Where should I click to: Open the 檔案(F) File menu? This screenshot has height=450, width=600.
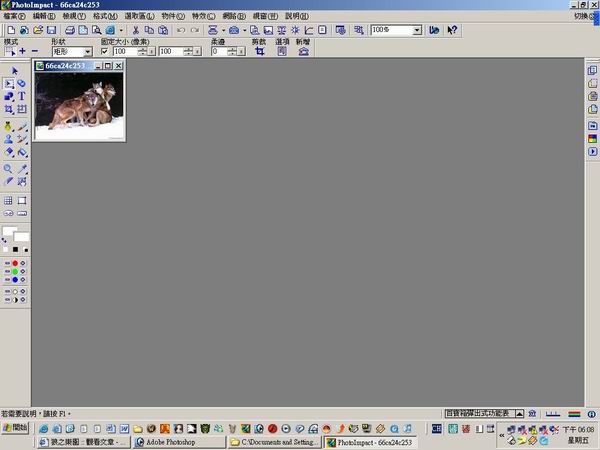(15, 16)
